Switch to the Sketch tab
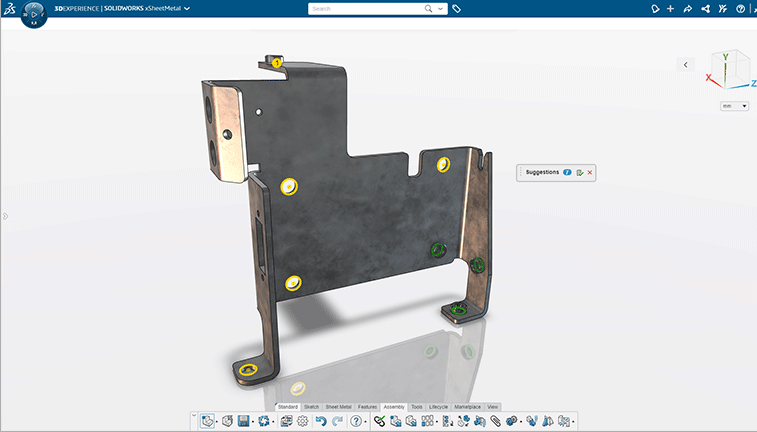The width and height of the screenshot is (757, 432). 311,407
